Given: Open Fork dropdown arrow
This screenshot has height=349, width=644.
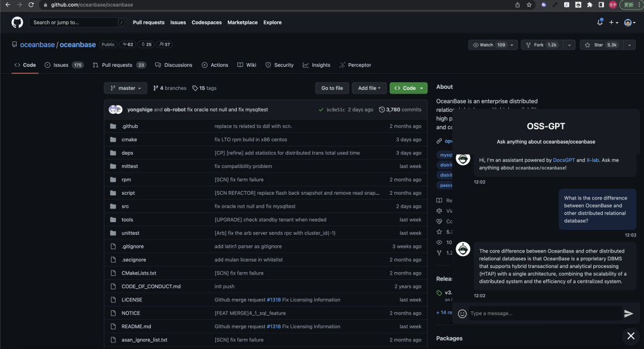Looking at the screenshot, I should tap(569, 45).
